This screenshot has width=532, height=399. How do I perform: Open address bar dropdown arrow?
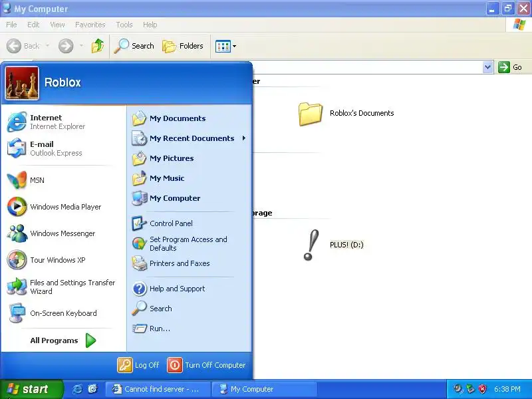(487, 67)
